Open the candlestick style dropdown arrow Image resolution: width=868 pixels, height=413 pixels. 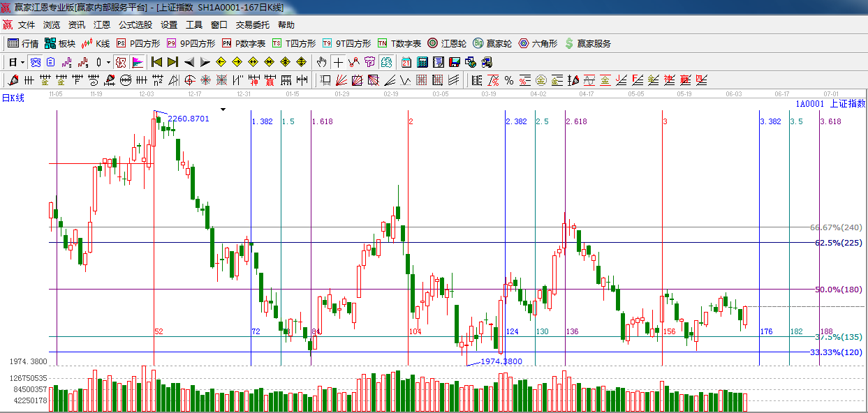pos(108,62)
